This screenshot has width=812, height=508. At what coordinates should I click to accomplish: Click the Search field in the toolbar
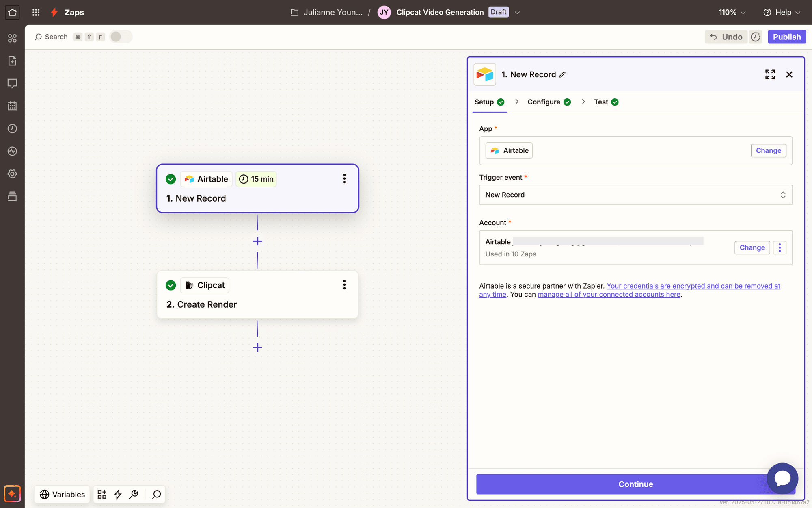tap(52, 37)
